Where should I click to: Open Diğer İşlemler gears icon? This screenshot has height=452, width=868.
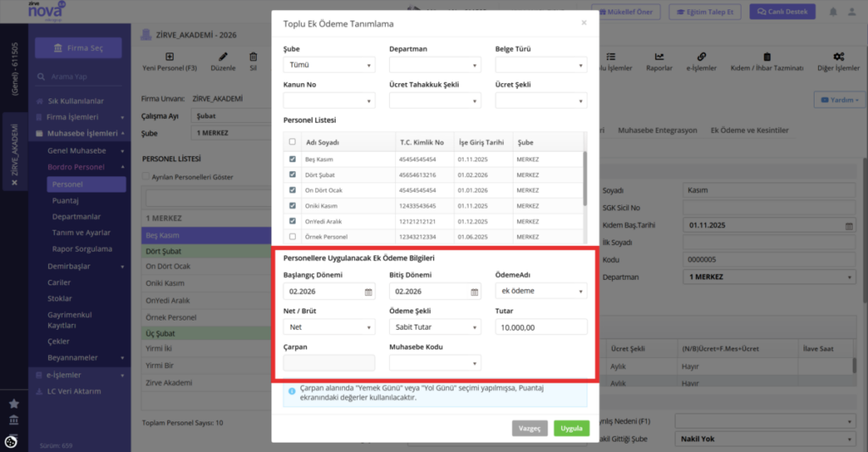click(838, 57)
